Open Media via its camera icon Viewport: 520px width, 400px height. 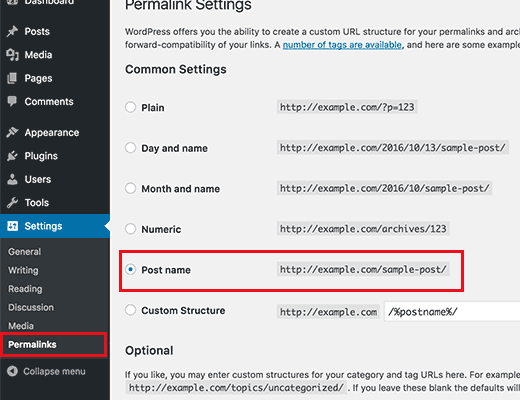[x=12, y=55]
